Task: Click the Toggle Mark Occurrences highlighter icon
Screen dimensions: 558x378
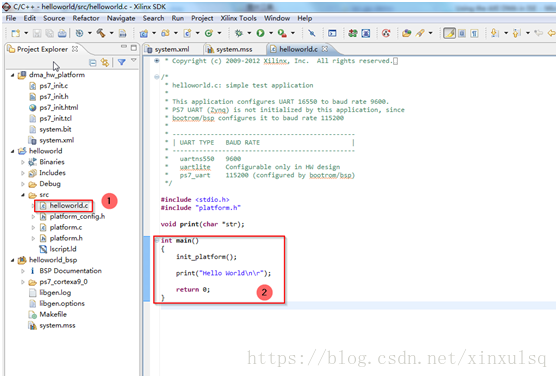Action: [x=449, y=33]
